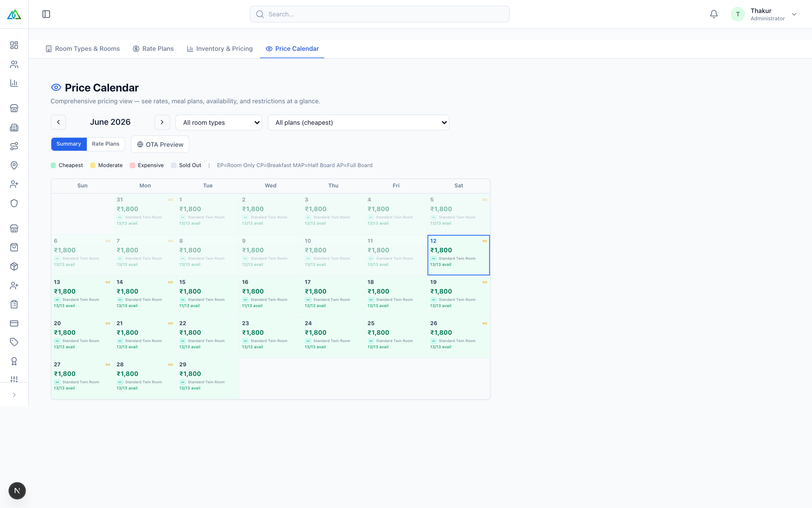812x508 pixels.
Task: Open the Rate Plans tab in top navigation
Action: point(153,49)
